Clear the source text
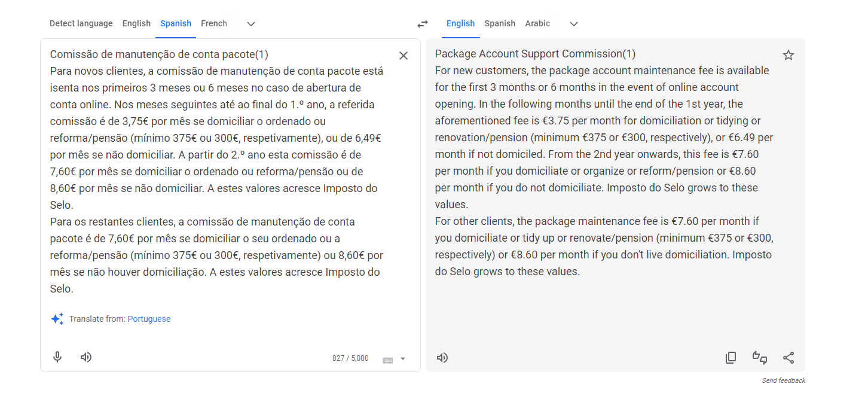Screen dimensions: 868x396 [x=404, y=56]
